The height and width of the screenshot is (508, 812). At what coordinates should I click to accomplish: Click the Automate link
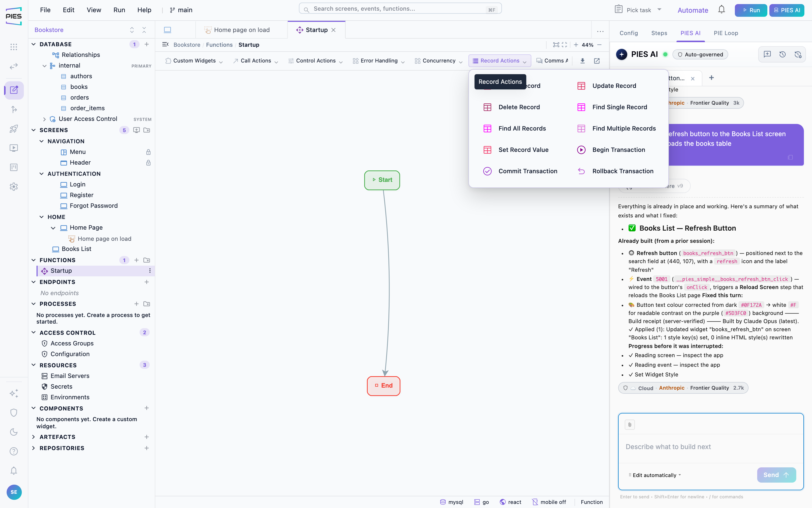(x=692, y=10)
